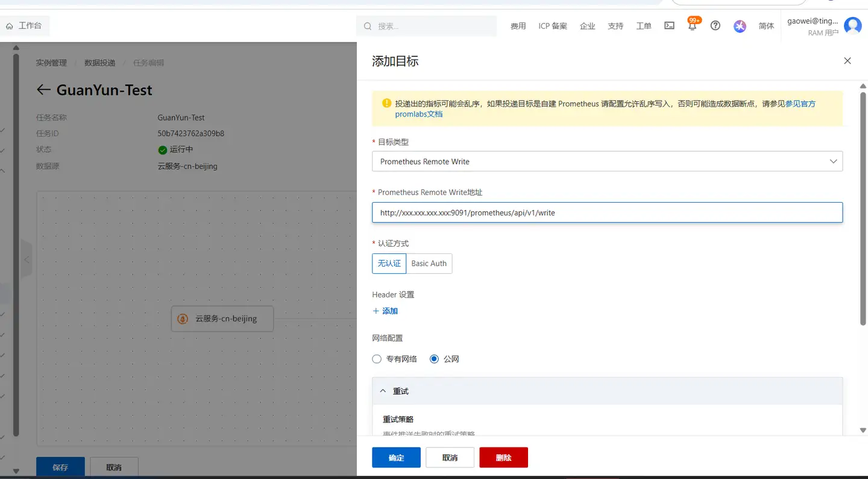Choose Basic Auth authentication
Viewport: 868px width, 479px height.
(x=429, y=264)
